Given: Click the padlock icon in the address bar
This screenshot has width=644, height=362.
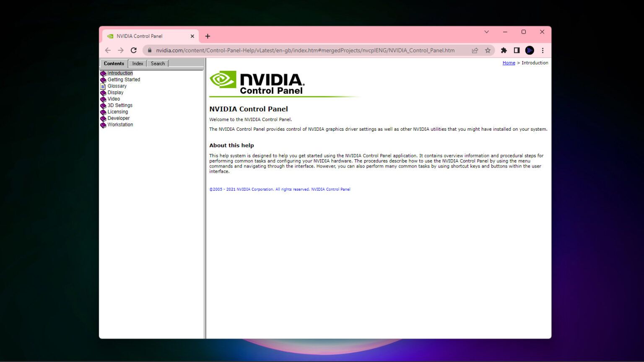Looking at the screenshot, I should tap(150, 50).
